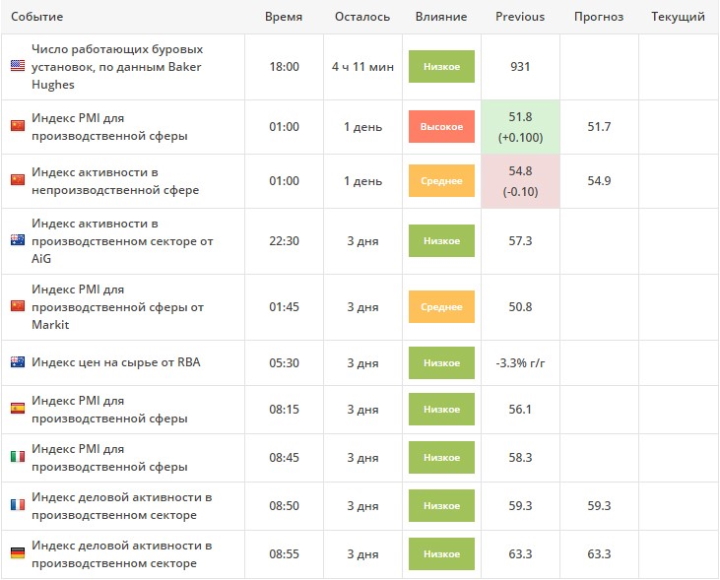Open the Индекс цен на сырье от RBA event

tap(116, 362)
